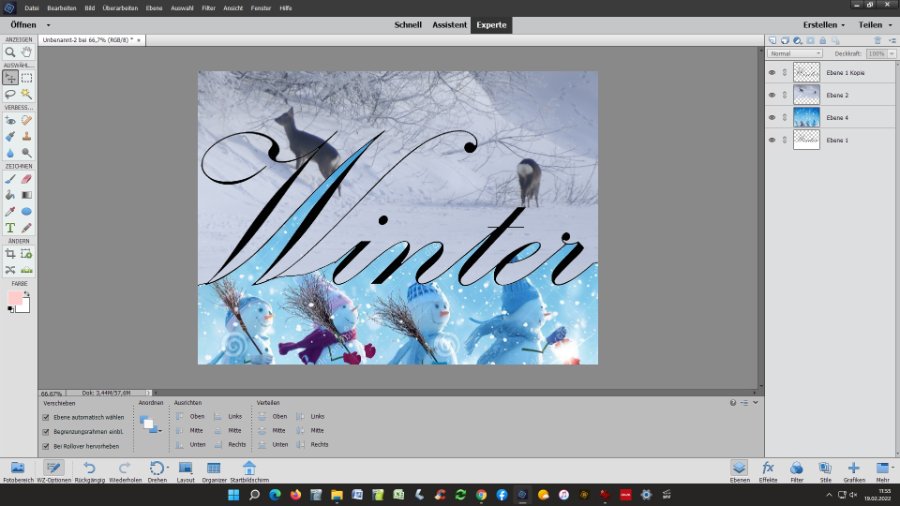Open the Ebene menu
This screenshot has height=506, width=900.
coord(154,8)
